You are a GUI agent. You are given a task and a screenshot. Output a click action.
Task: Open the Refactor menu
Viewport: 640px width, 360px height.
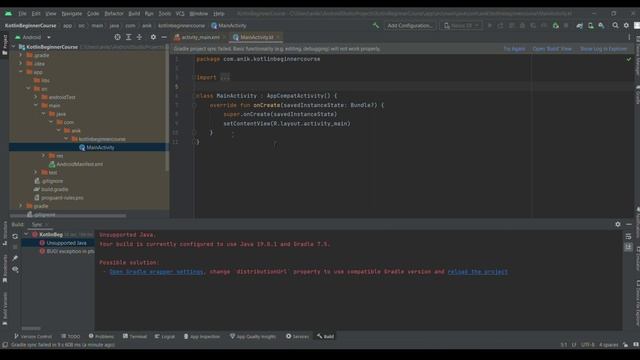114,13
